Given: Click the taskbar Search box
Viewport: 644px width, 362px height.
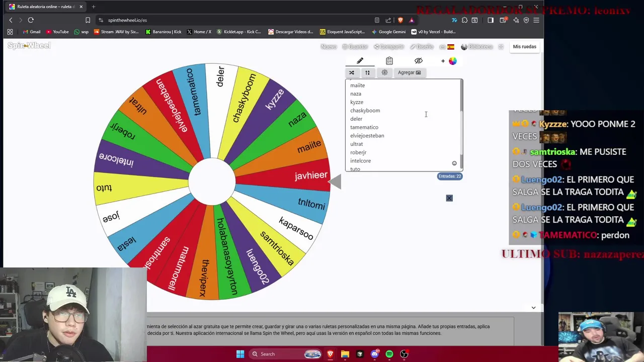Looking at the screenshot, I should (285, 354).
